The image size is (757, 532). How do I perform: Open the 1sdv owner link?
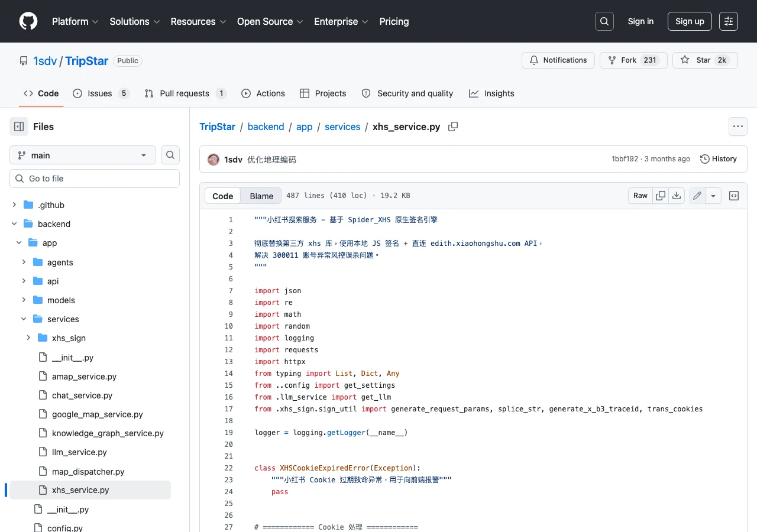tap(45, 61)
